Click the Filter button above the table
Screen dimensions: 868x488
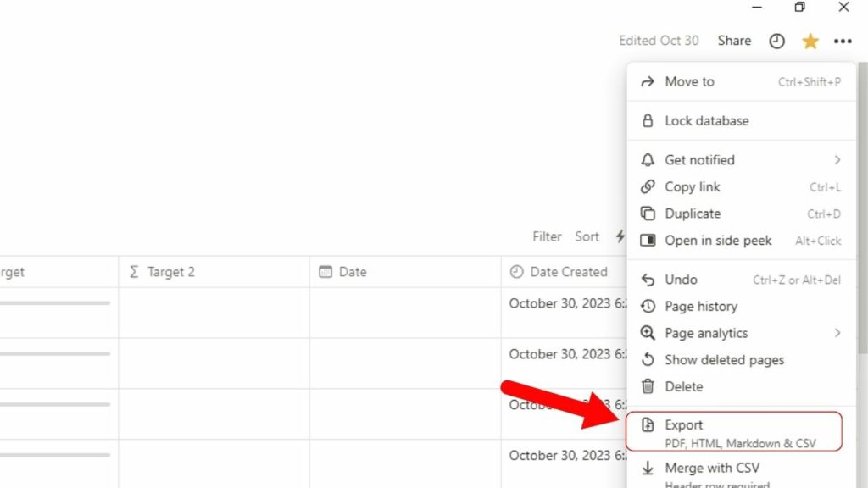point(547,237)
